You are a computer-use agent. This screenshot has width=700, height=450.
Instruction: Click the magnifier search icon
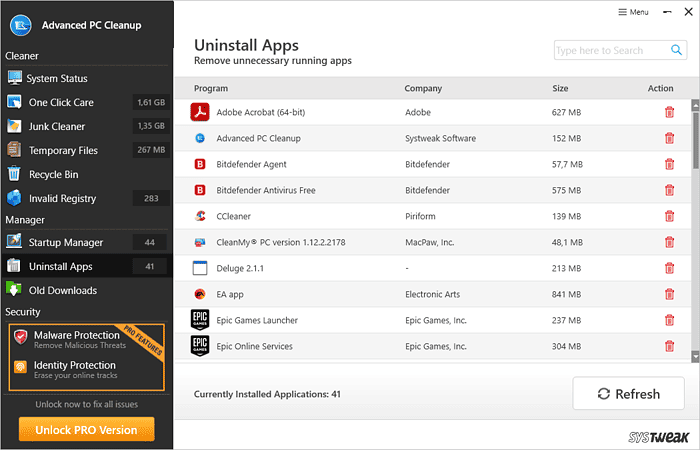tap(676, 50)
